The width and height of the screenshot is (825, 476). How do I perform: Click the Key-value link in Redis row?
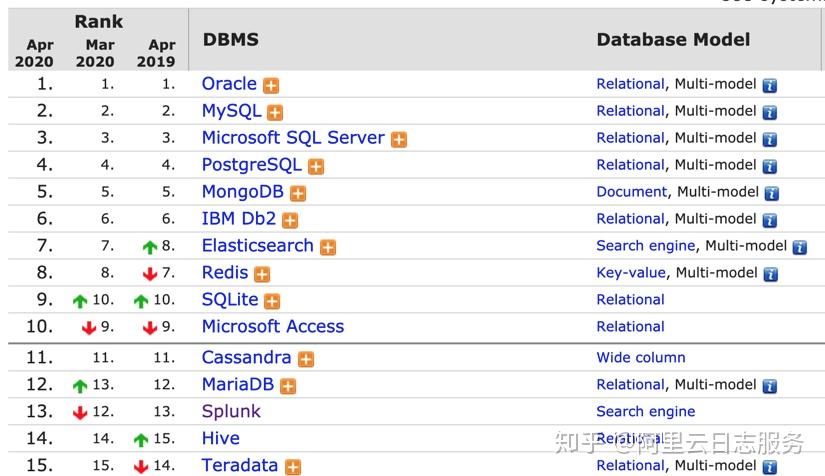click(x=631, y=273)
